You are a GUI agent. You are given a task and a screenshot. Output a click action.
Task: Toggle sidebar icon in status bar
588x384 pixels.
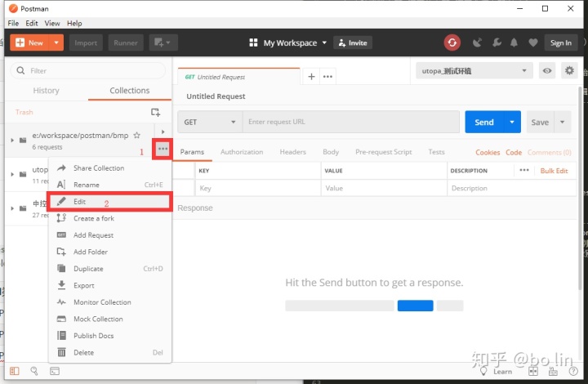pyautogui.click(x=14, y=371)
